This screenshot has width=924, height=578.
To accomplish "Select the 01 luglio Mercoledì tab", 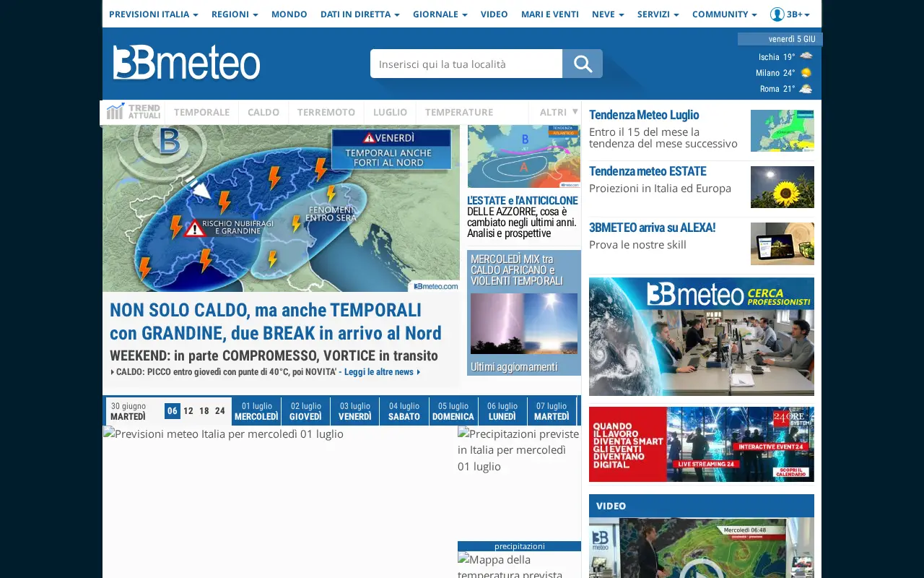I will (x=256, y=411).
